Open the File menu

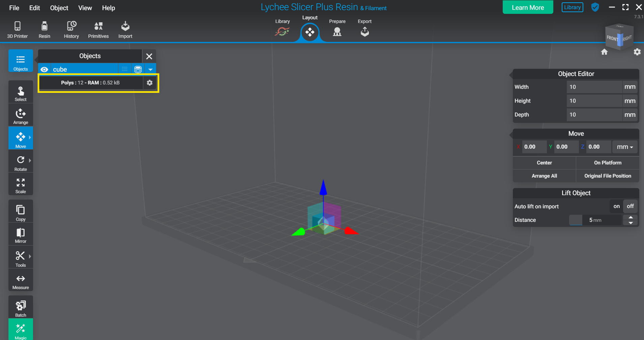click(x=14, y=8)
